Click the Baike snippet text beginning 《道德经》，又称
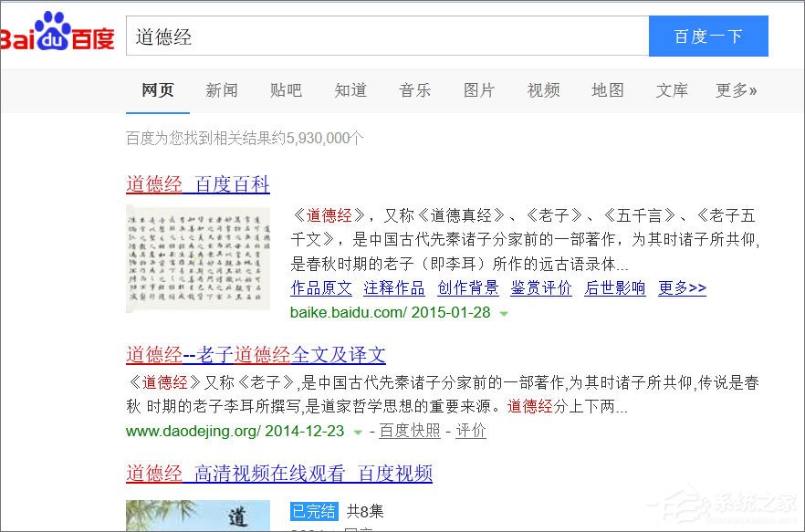Image resolution: width=805 pixels, height=532 pixels. point(525,239)
